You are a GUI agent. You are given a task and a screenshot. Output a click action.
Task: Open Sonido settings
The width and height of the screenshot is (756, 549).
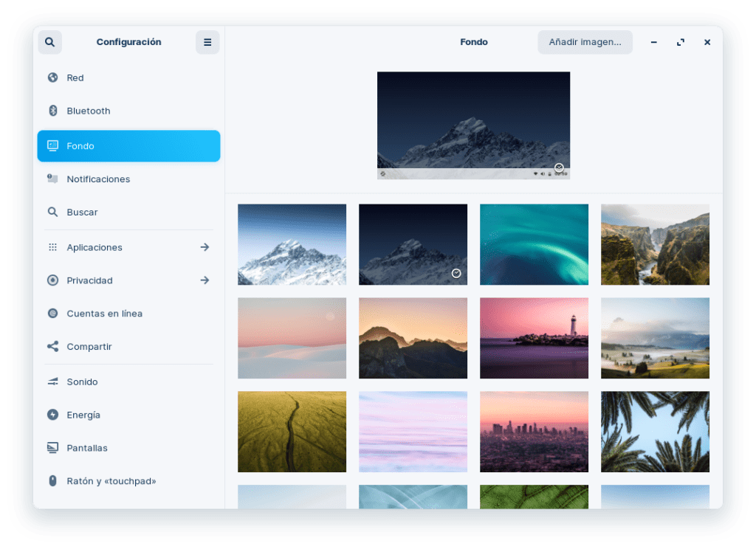coord(128,381)
